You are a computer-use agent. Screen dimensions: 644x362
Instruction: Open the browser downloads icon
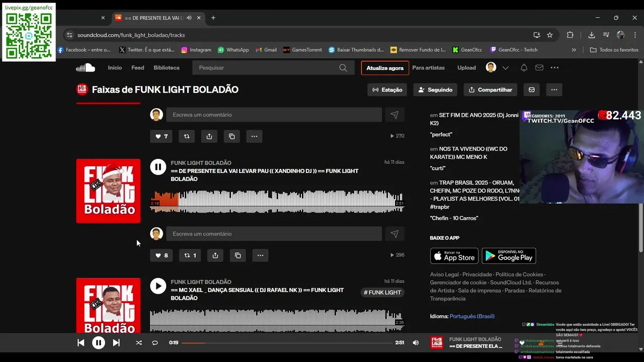[x=592, y=35]
